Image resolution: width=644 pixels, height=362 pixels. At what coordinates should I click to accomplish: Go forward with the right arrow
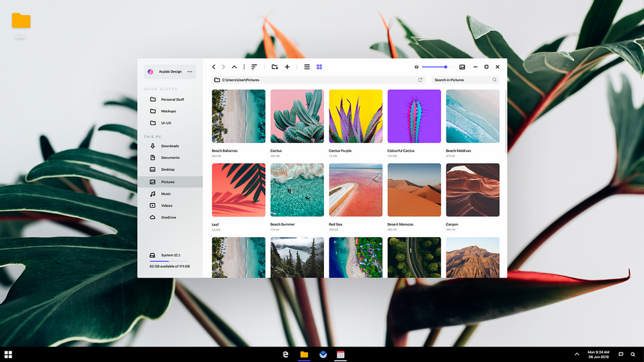223,66
